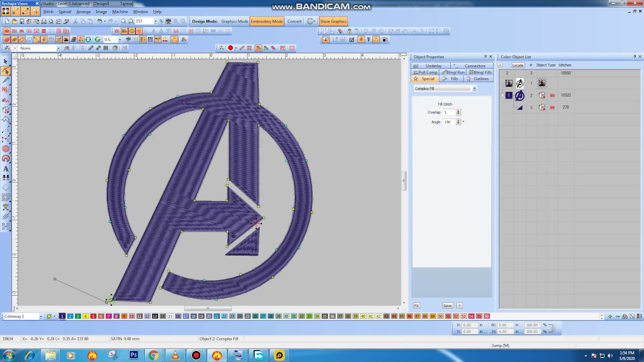The image size is (644, 362).
Task: Switch to Embroidery Mode
Action: click(x=267, y=21)
